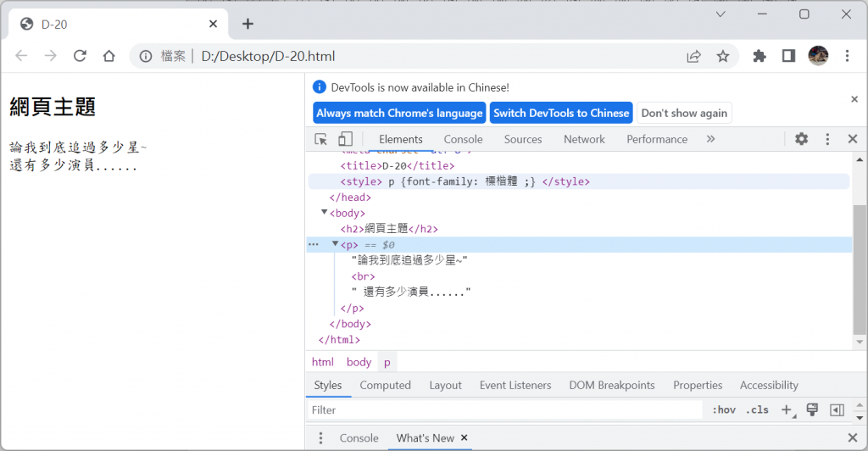Open the Layout pane tab
The height and width of the screenshot is (451, 868).
pos(446,385)
